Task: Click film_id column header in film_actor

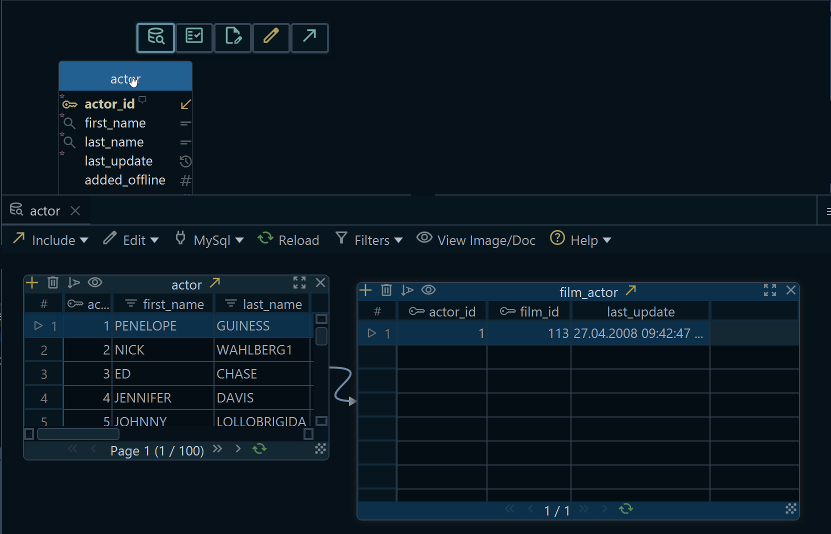Action: tap(529, 312)
